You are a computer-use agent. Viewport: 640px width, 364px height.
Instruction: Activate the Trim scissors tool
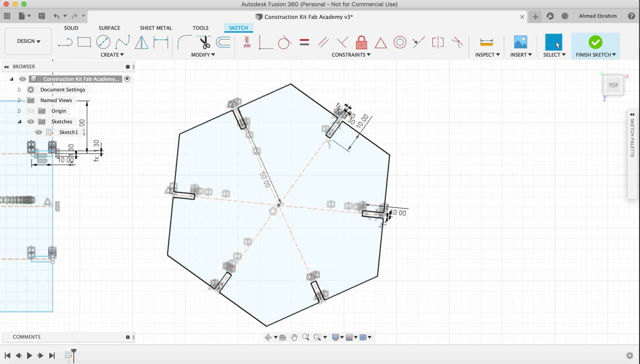click(x=204, y=42)
